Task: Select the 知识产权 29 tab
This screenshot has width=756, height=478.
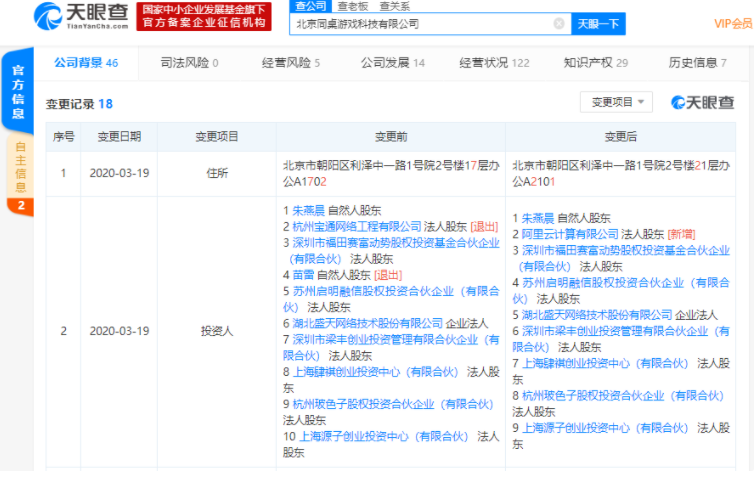Action: [596, 63]
